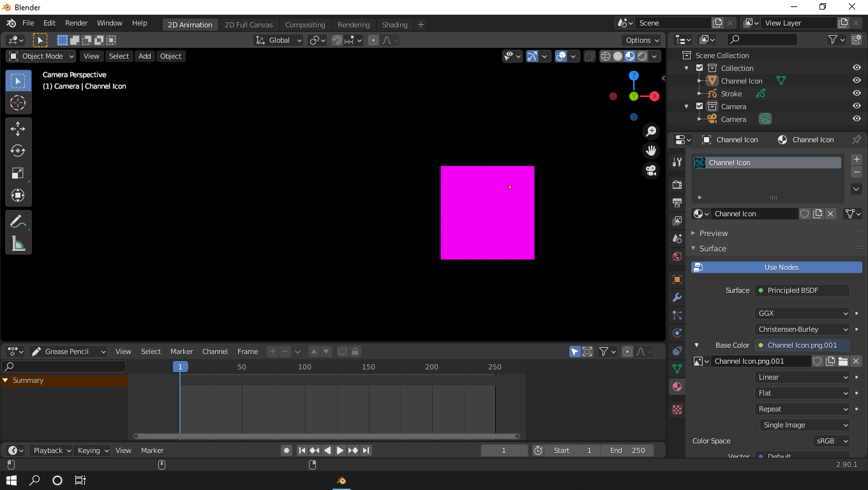Click the zoom magnifier viewport gizmo

[651, 131]
